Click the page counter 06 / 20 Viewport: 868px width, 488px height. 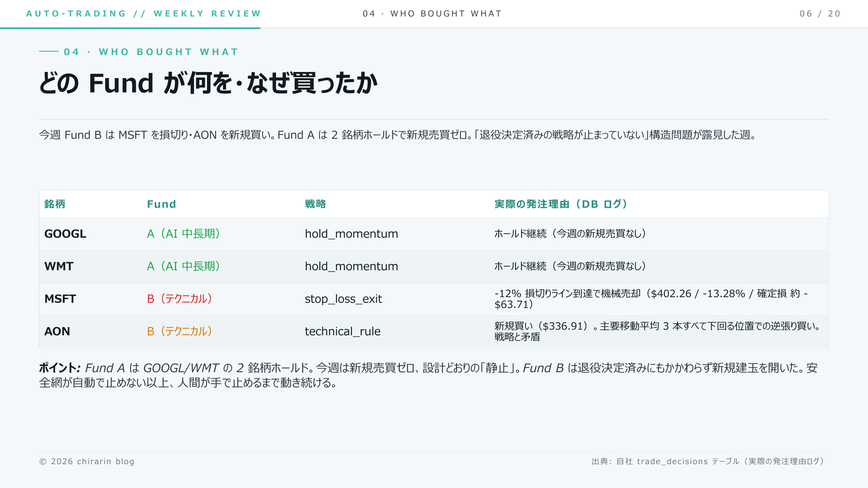820,13
